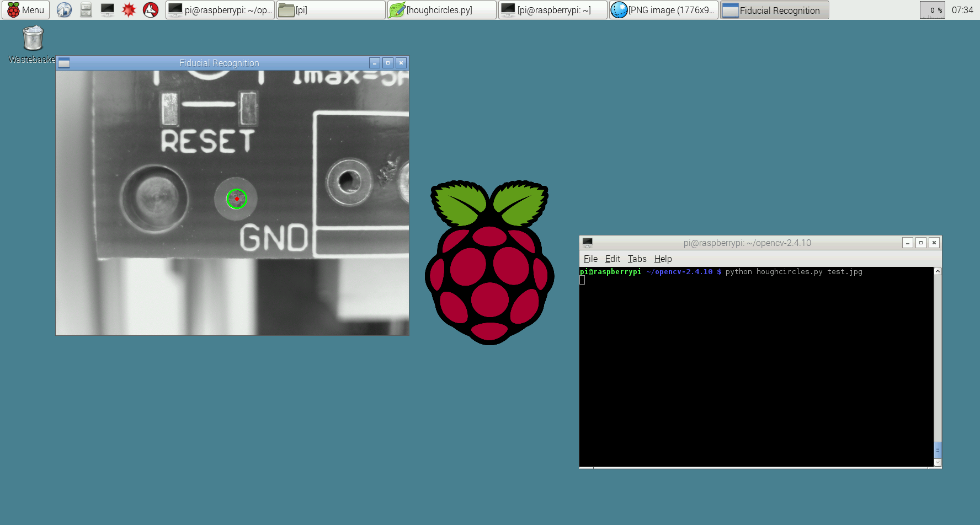
Task: Open the Wolfram wolf icon in panel
Action: click(151, 10)
